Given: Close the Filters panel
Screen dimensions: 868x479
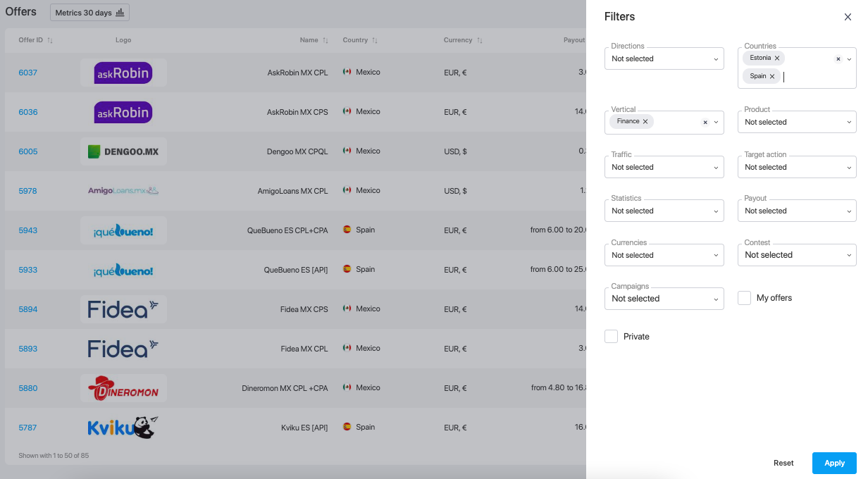Looking at the screenshot, I should click(x=848, y=17).
